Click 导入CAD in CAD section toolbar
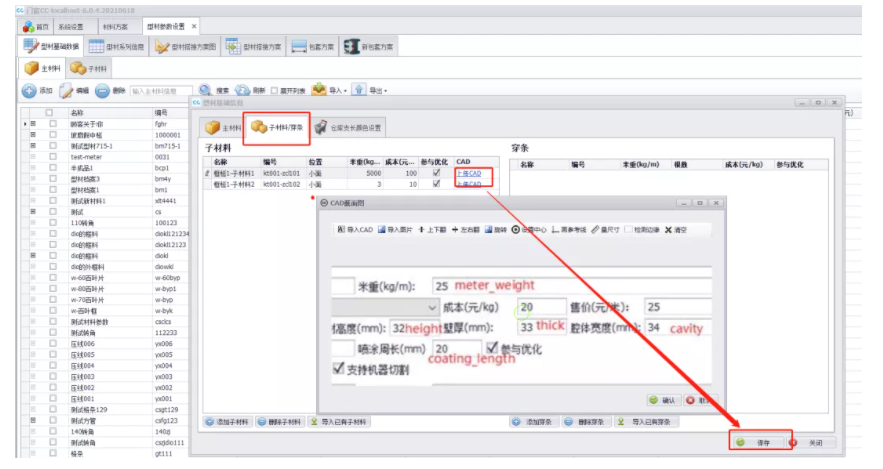 [354, 229]
